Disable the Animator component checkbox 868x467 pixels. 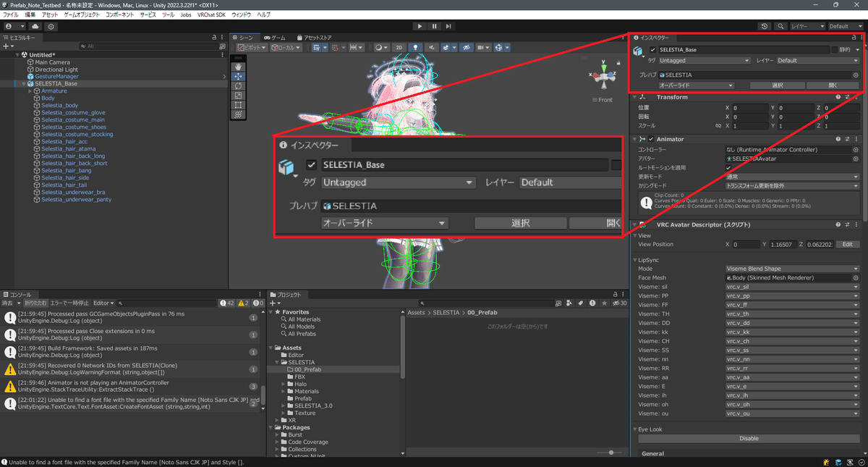(x=650, y=139)
